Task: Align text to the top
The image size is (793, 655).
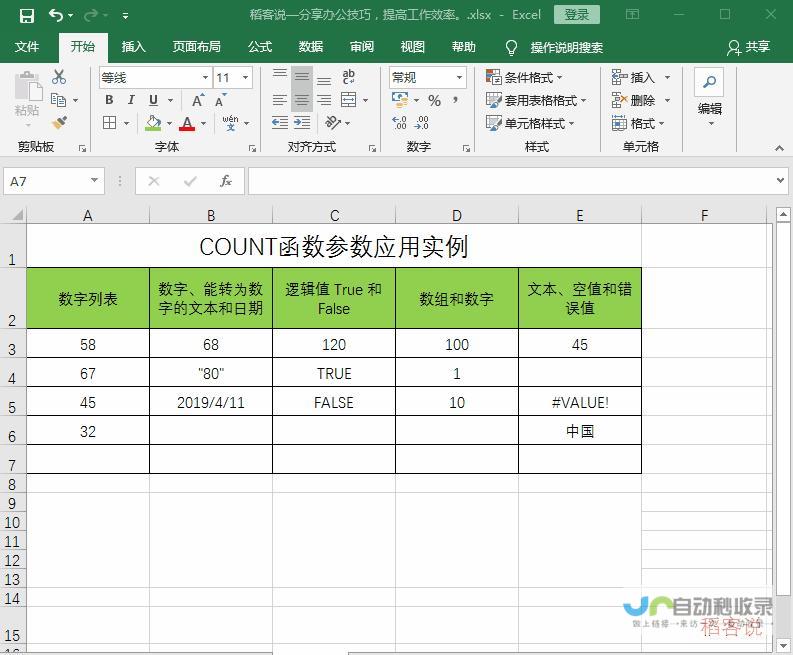Action: pos(280,77)
